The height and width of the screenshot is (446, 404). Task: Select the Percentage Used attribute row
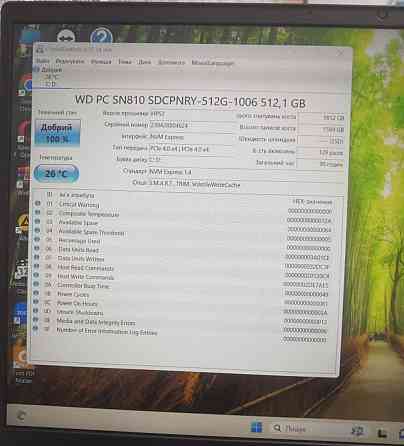click(x=182, y=244)
